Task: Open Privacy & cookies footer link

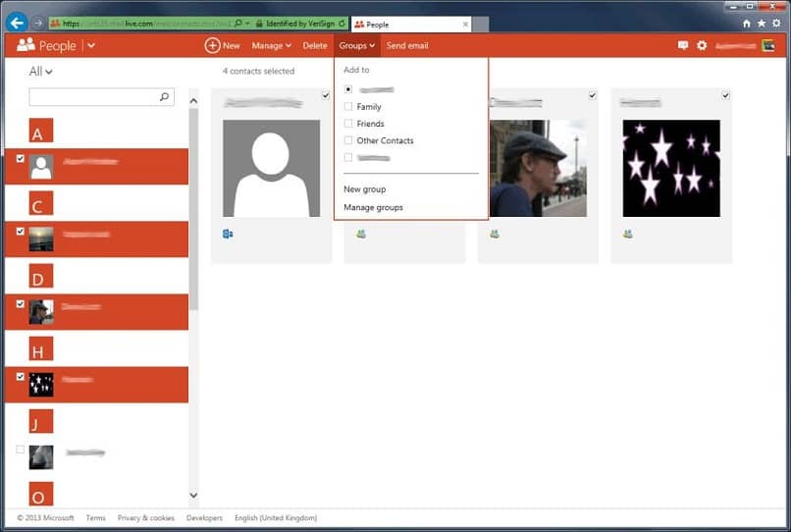Action: click(x=146, y=518)
